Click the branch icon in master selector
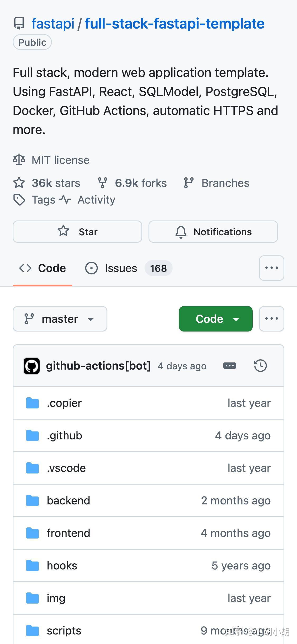Screen dimensions: 297x644 click(29, 319)
